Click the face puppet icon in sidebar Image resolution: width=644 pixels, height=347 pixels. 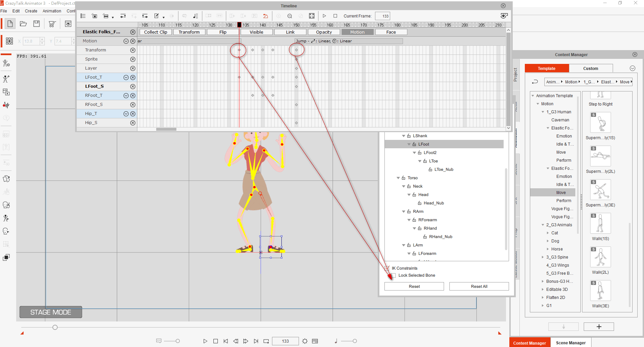pyautogui.click(x=6, y=205)
